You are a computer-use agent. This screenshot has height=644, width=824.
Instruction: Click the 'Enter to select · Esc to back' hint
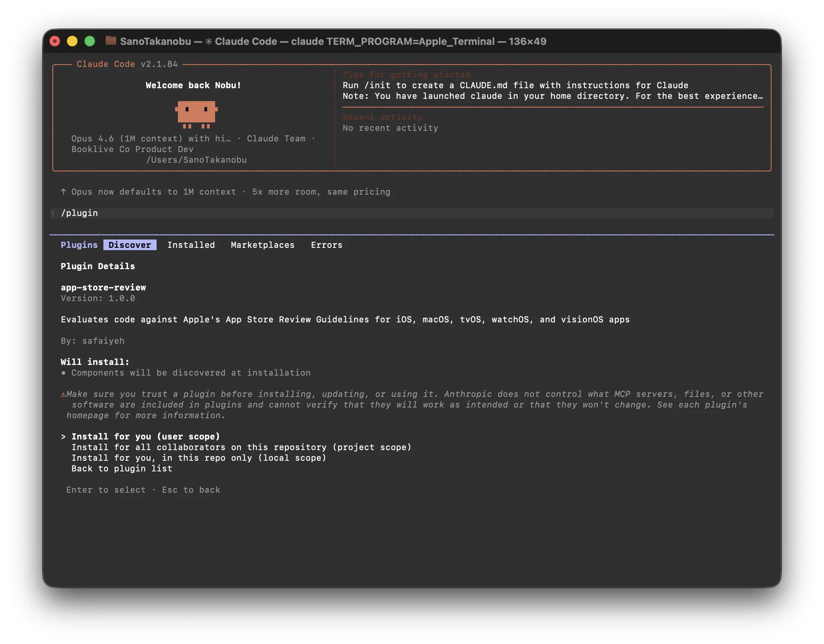(x=143, y=490)
